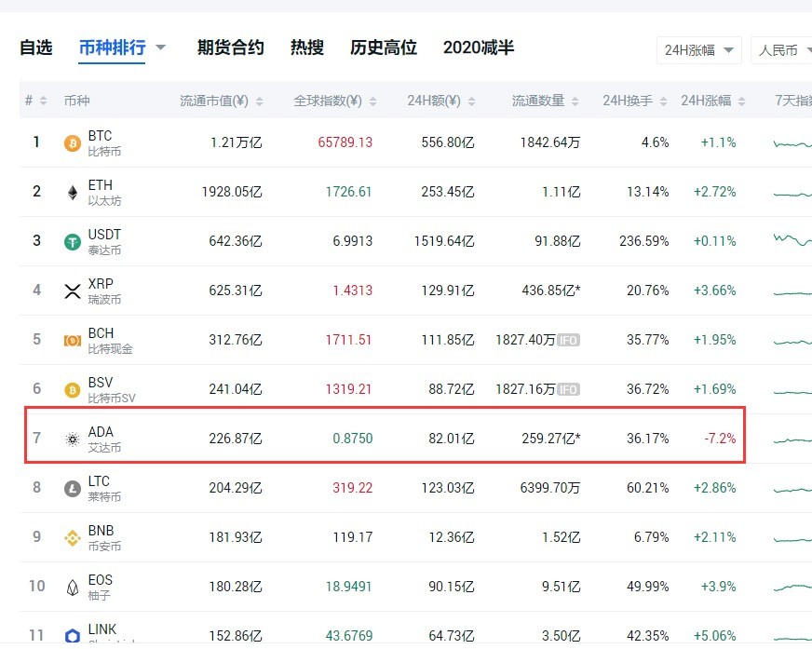This screenshot has height=649, width=812.
Task: Click the LTC Litecoin coin icon
Action: 70,488
